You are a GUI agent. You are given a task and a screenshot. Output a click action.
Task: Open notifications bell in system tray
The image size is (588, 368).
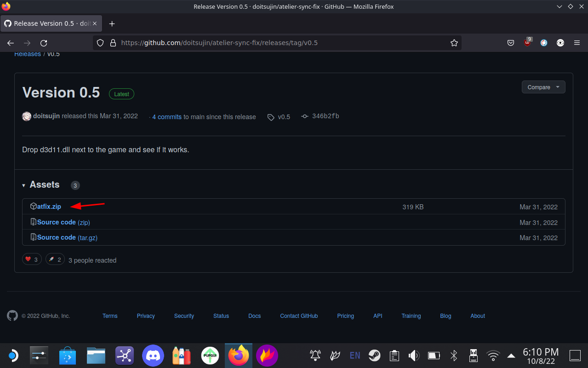coord(315,355)
